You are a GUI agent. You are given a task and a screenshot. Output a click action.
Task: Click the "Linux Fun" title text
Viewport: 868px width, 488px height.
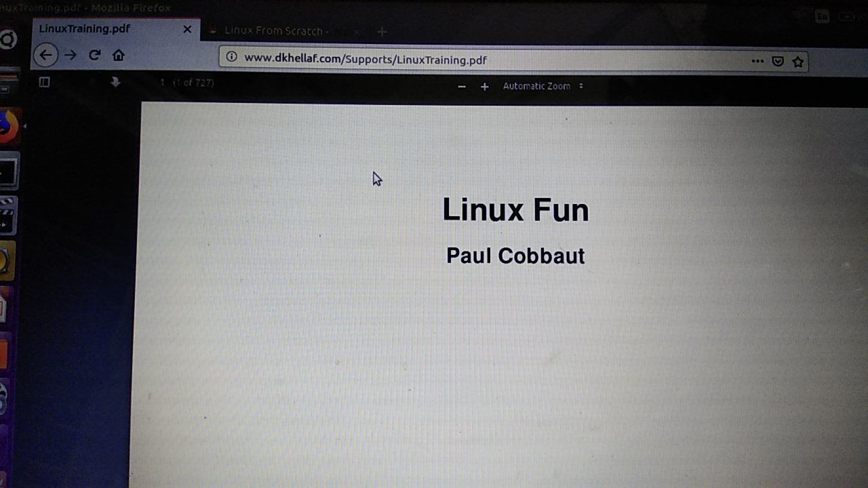pos(515,209)
